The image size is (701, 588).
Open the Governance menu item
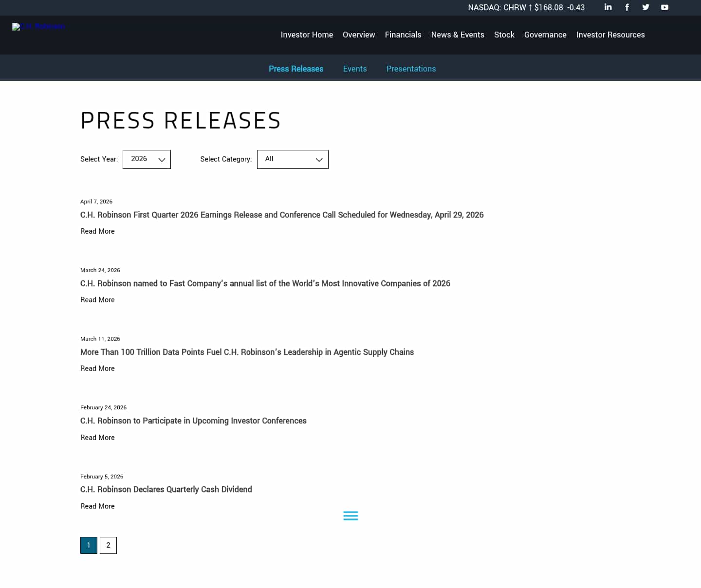coord(545,35)
